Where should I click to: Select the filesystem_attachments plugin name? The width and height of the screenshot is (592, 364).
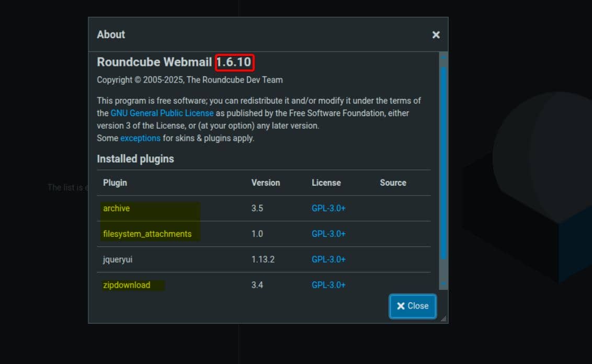pos(147,234)
